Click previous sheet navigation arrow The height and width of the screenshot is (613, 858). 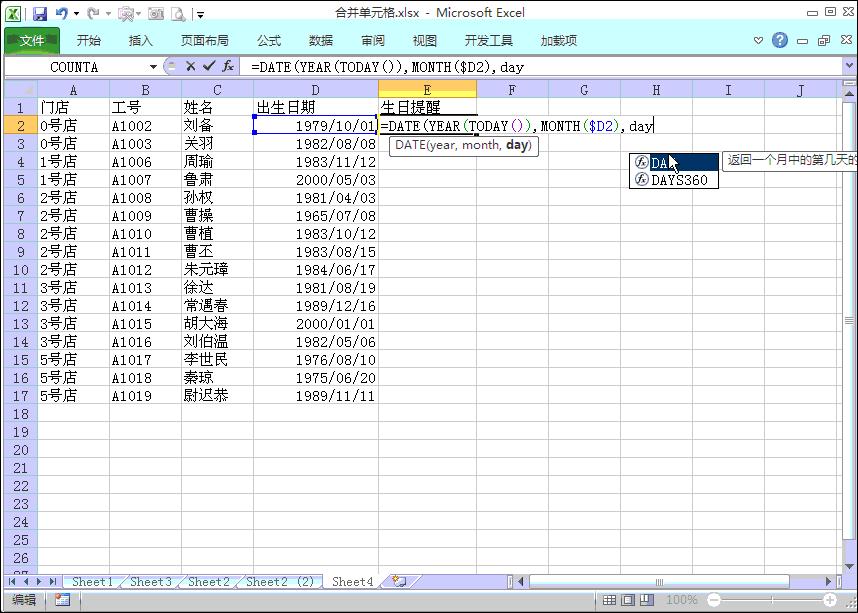coord(25,582)
